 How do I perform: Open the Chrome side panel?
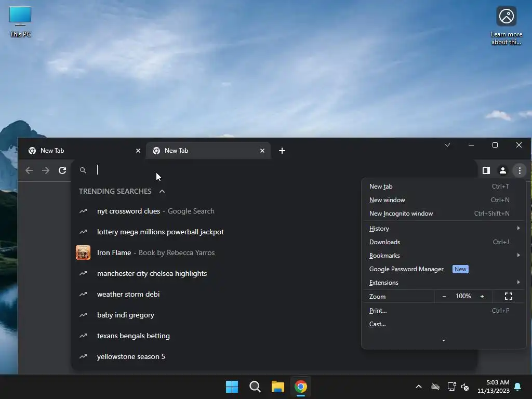tap(486, 170)
